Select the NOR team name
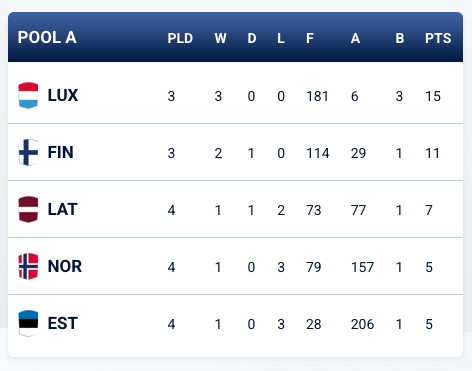 click(65, 267)
